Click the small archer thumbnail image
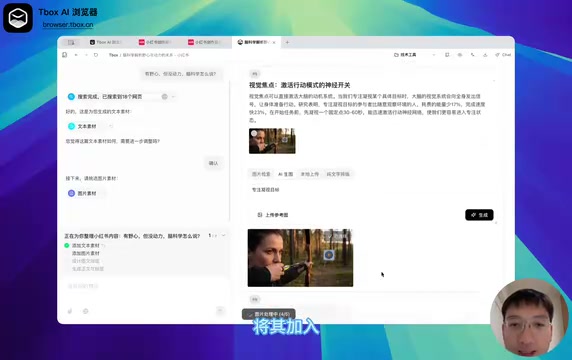 coord(272,141)
